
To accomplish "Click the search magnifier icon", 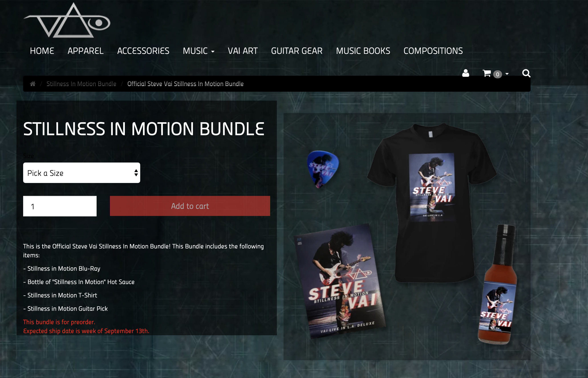I will [526, 73].
